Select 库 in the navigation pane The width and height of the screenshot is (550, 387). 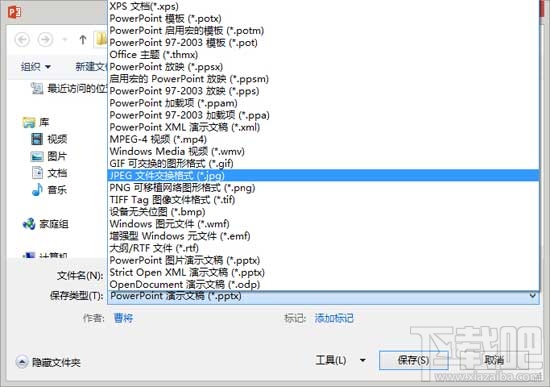(44, 122)
